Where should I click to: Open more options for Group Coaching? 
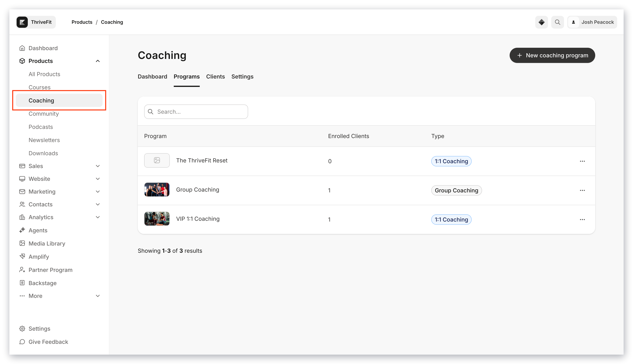click(x=582, y=190)
